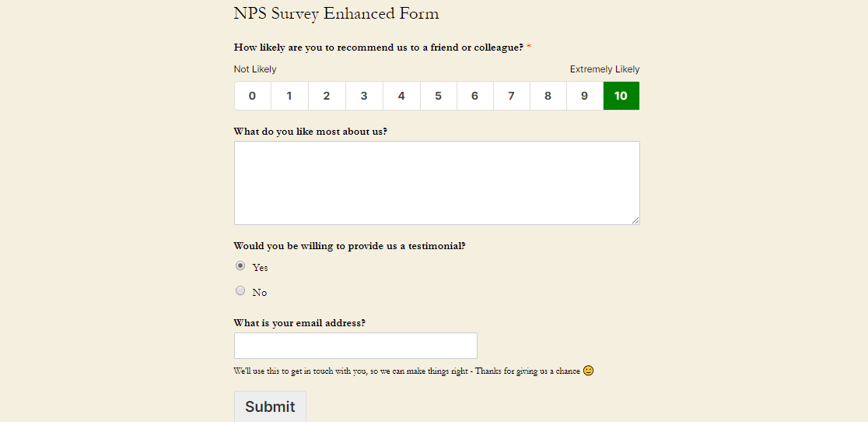The image size is (868, 422).
Task: Click the highlighted green 10 rating
Action: tap(621, 96)
